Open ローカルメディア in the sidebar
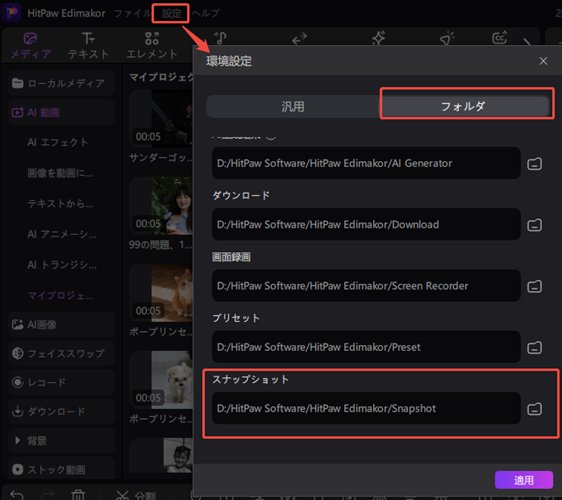 [61, 83]
